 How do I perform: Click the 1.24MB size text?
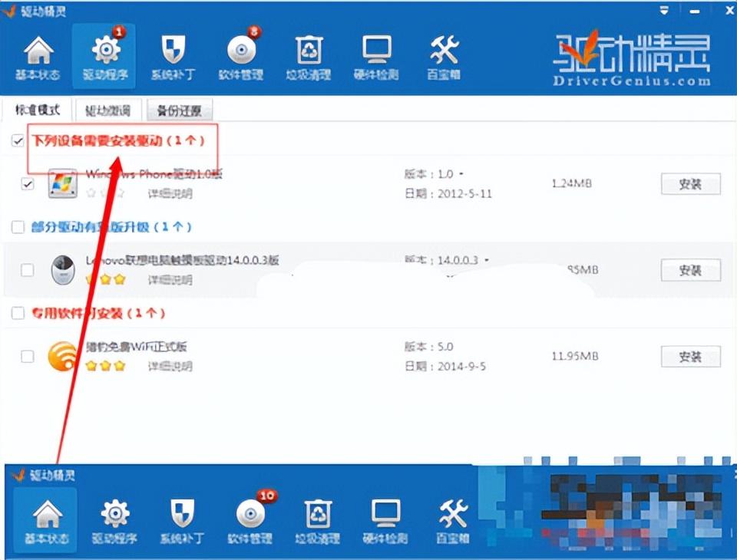(571, 183)
